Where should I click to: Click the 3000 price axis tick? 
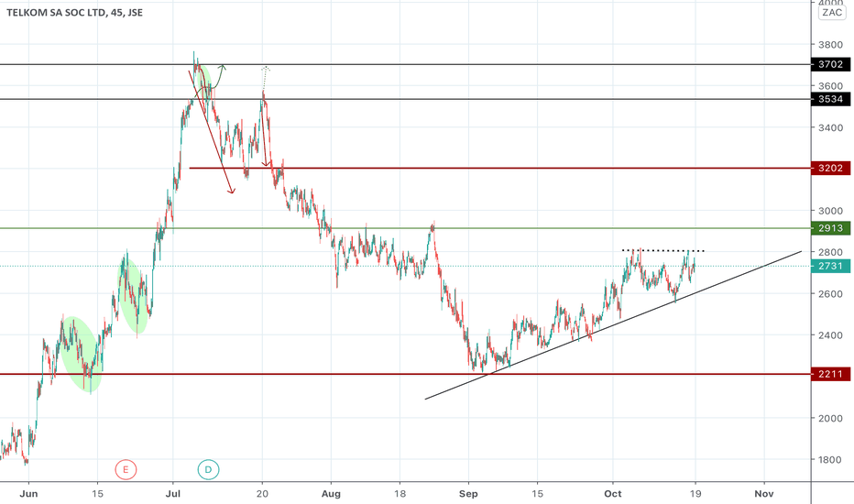pyautogui.click(x=830, y=211)
